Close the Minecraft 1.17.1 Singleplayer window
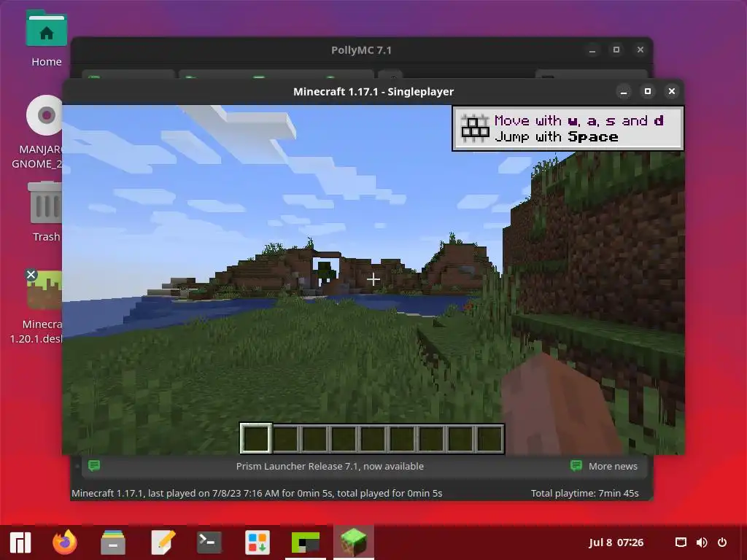 tap(672, 91)
